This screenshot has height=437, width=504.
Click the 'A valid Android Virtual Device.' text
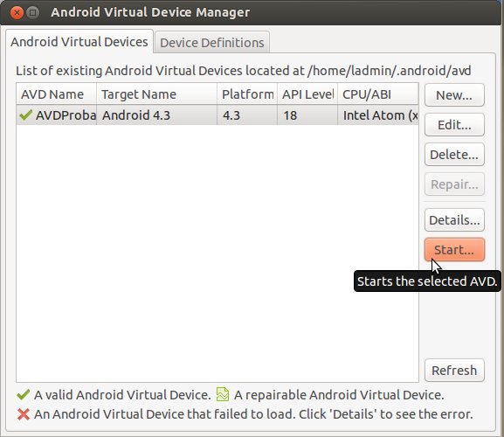[x=122, y=395]
